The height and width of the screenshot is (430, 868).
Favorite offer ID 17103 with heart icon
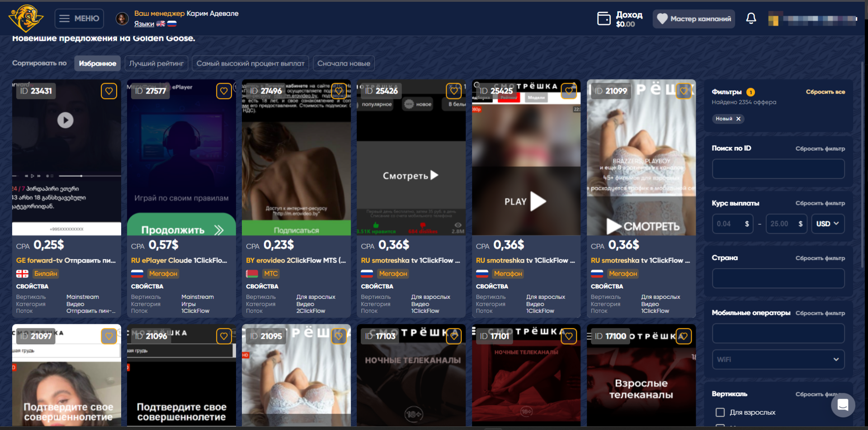coord(454,336)
